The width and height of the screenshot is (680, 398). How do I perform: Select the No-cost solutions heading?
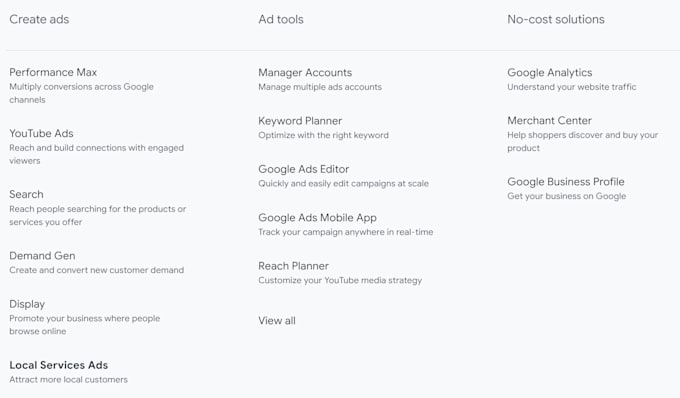556,19
